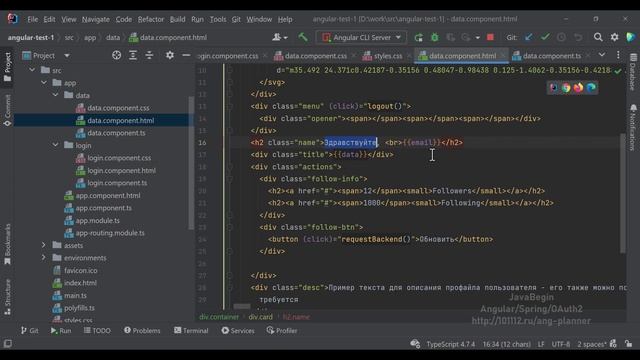Click editor horizontal scrollbar thumb
Viewport: 640px width, 360px height.
[x=242, y=306]
